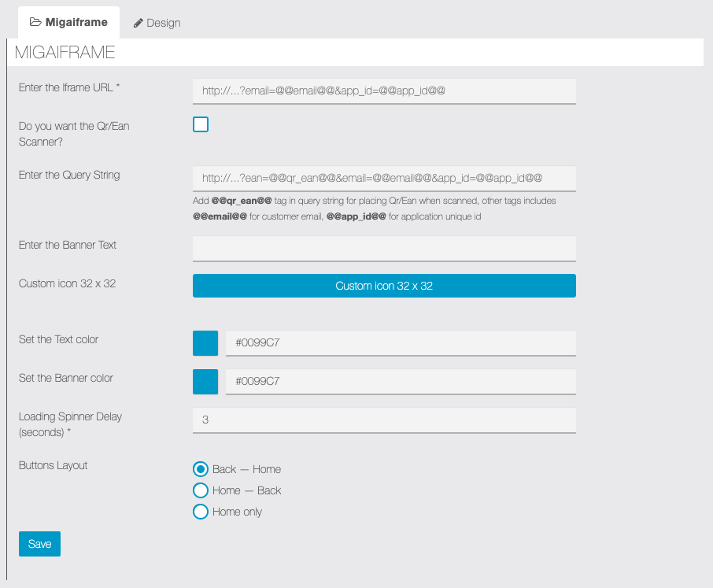Viewport: 713px width, 588px height.
Task: Select the Migaiframe tab label
Action: pos(76,22)
